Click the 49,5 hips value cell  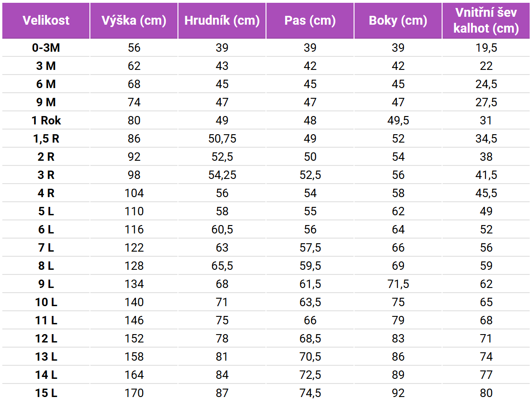click(398, 120)
